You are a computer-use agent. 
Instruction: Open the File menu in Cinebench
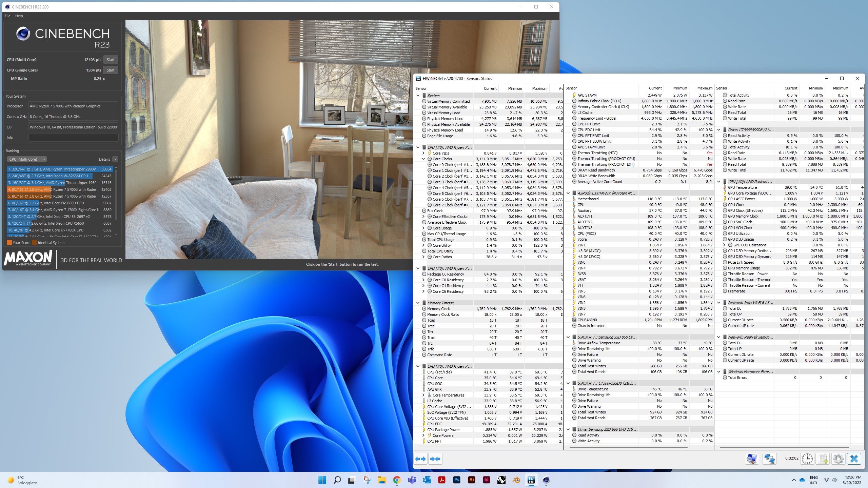(7, 16)
